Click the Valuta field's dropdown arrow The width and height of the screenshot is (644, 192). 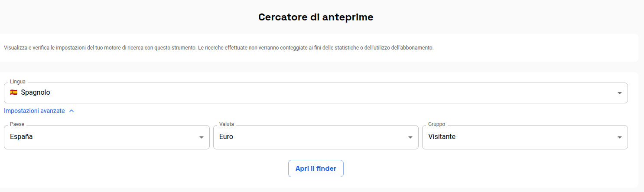point(410,137)
